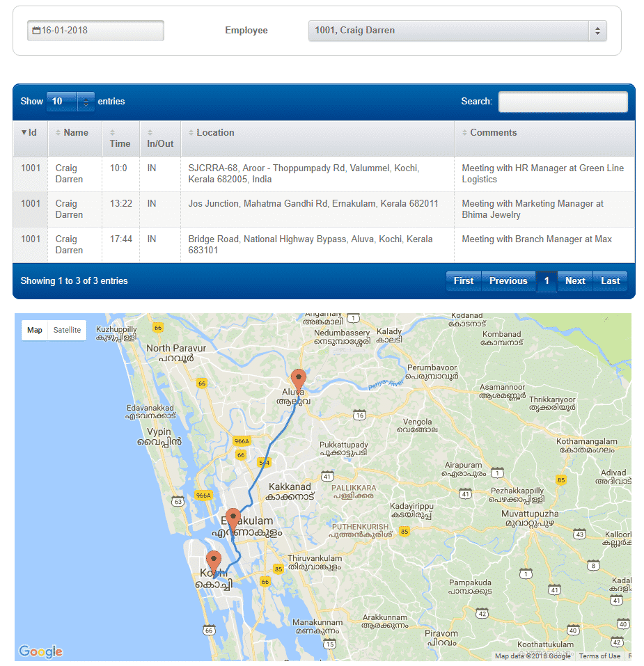Sort the table by Name column
Screen dimensions: 644x666
(x=74, y=138)
